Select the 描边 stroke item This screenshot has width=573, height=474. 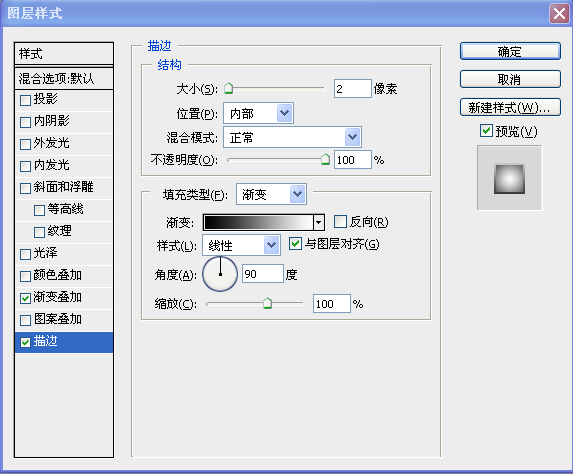[x=64, y=342]
